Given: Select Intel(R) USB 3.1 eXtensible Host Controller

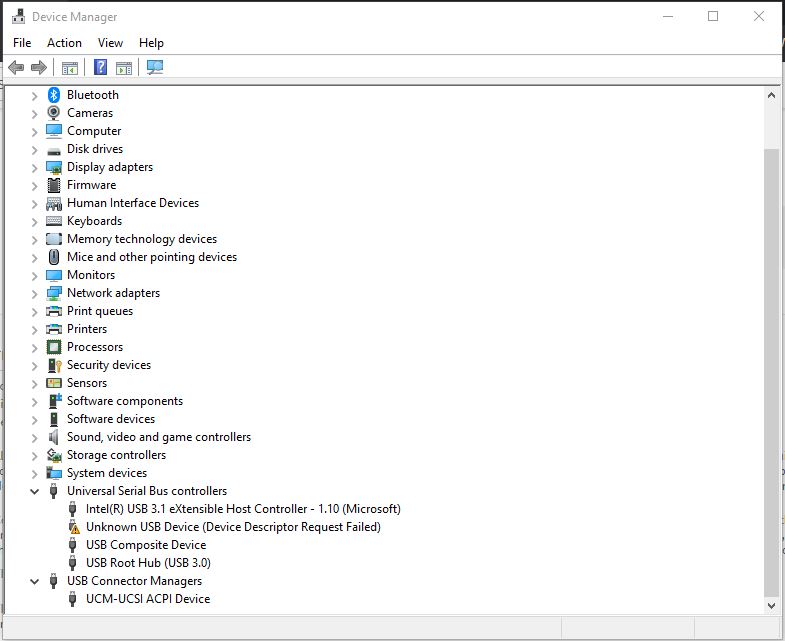Looking at the screenshot, I should 243,509.
